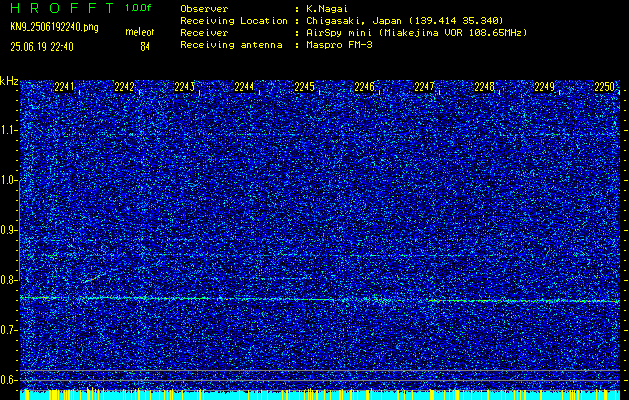
Task: Click the 1.1 frequency axis label
Action: tap(8, 131)
